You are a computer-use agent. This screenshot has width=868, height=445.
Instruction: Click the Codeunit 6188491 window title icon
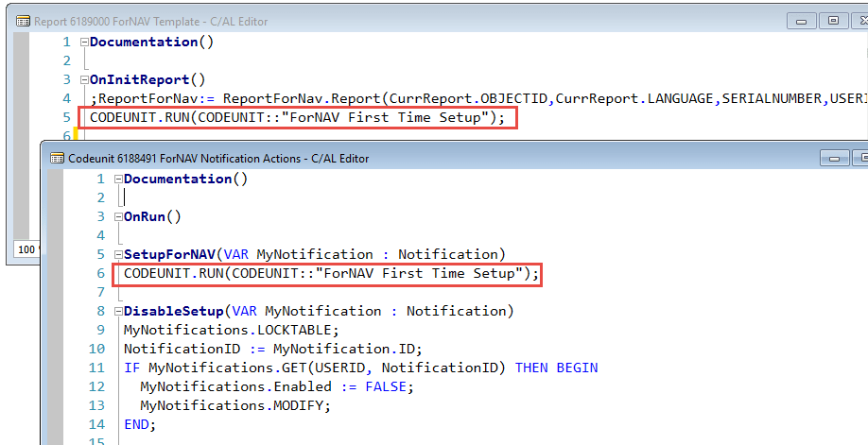click(57, 158)
